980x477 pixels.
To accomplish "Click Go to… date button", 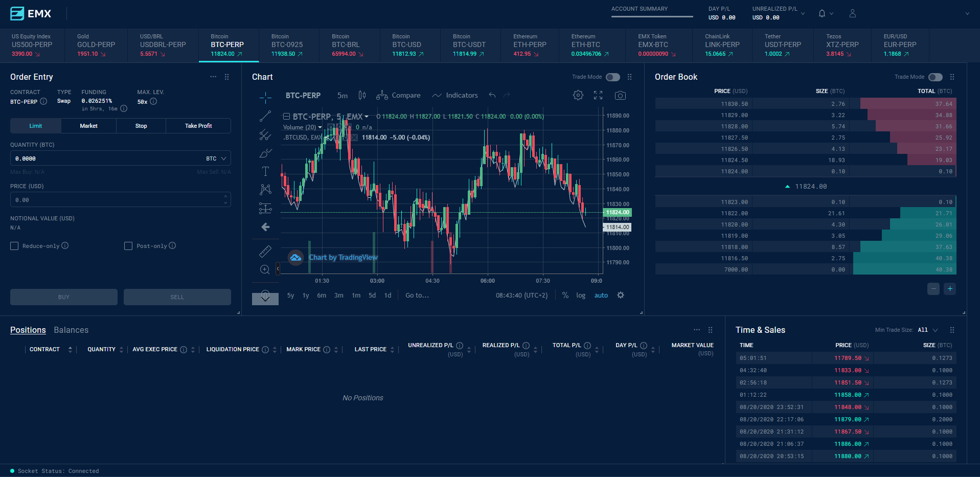I will [x=417, y=295].
